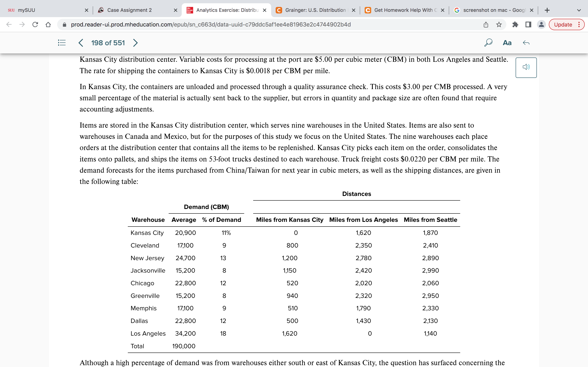
Task: Click the Update browser button
Action: [563, 24]
